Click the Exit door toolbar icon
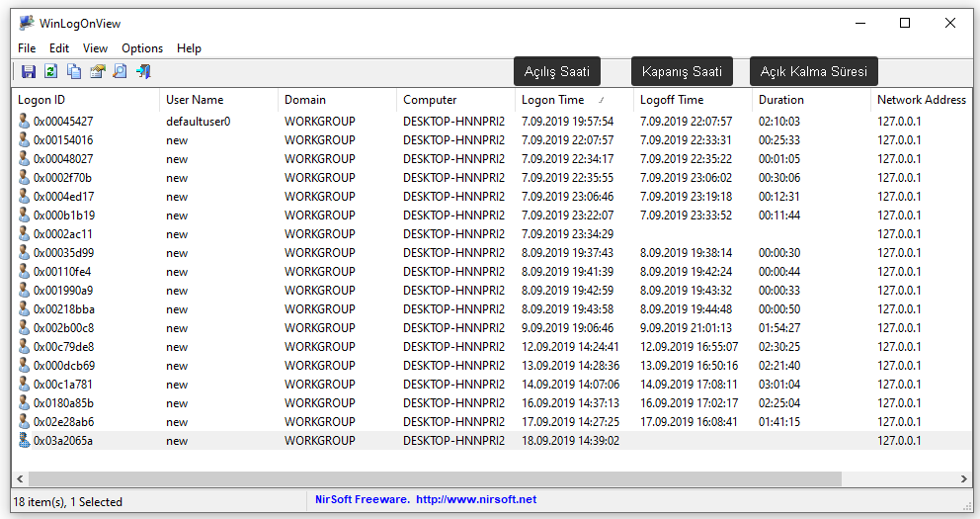The image size is (980, 519). [143, 71]
